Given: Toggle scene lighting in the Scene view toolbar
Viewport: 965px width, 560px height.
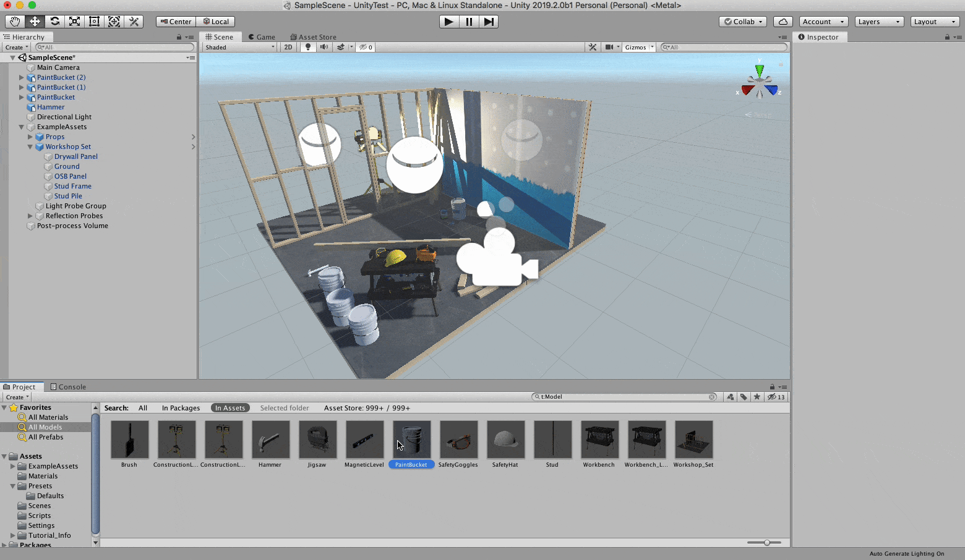Looking at the screenshot, I should tap(307, 47).
